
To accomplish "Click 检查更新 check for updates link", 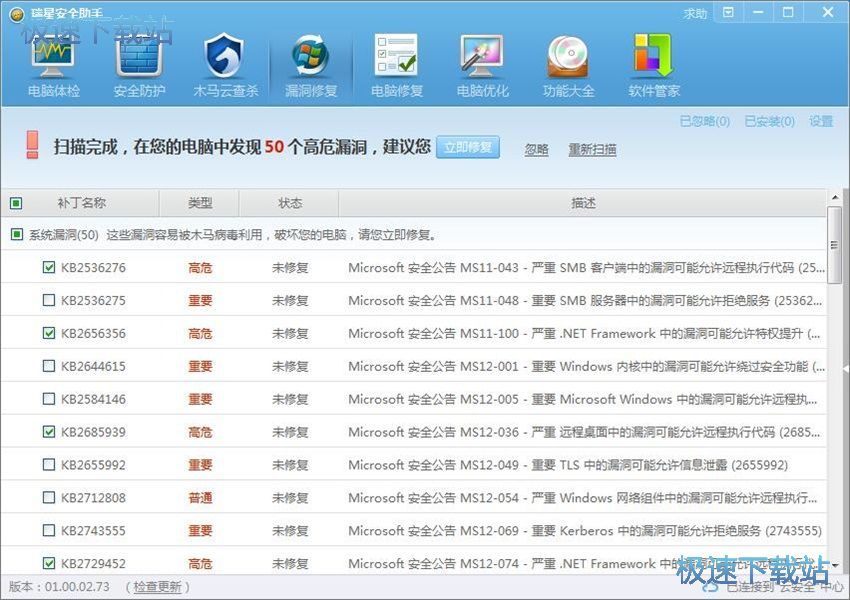I will 157,586.
